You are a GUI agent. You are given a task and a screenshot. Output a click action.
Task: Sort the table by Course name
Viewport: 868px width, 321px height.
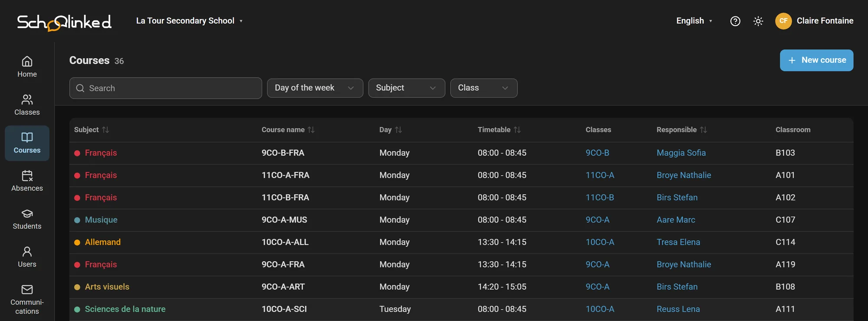coord(311,130)
